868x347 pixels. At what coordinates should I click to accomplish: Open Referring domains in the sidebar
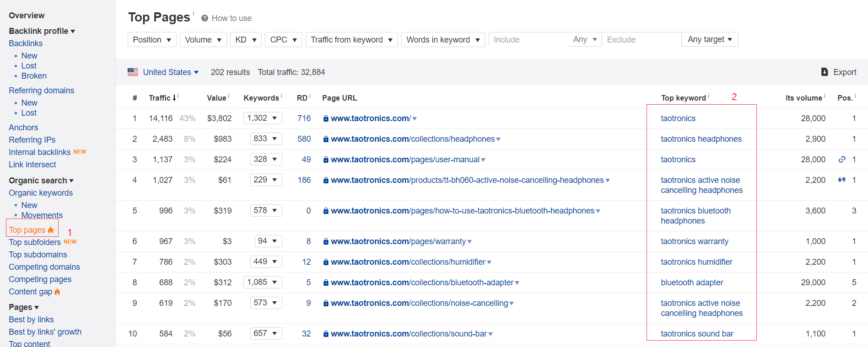[41, 91]
